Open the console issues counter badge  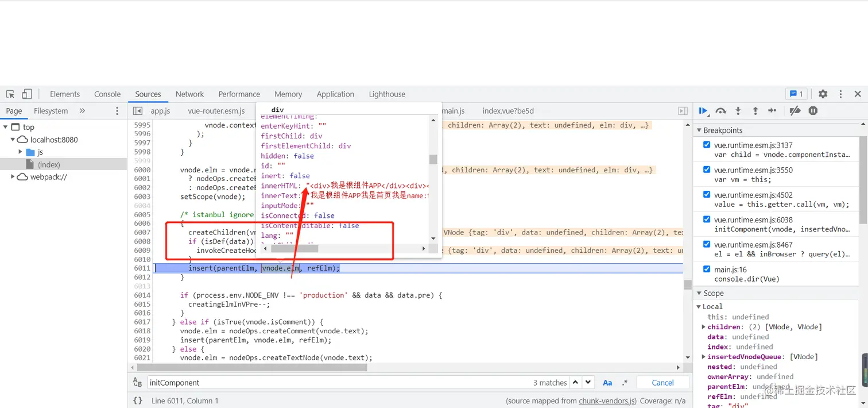coord(797,94)
